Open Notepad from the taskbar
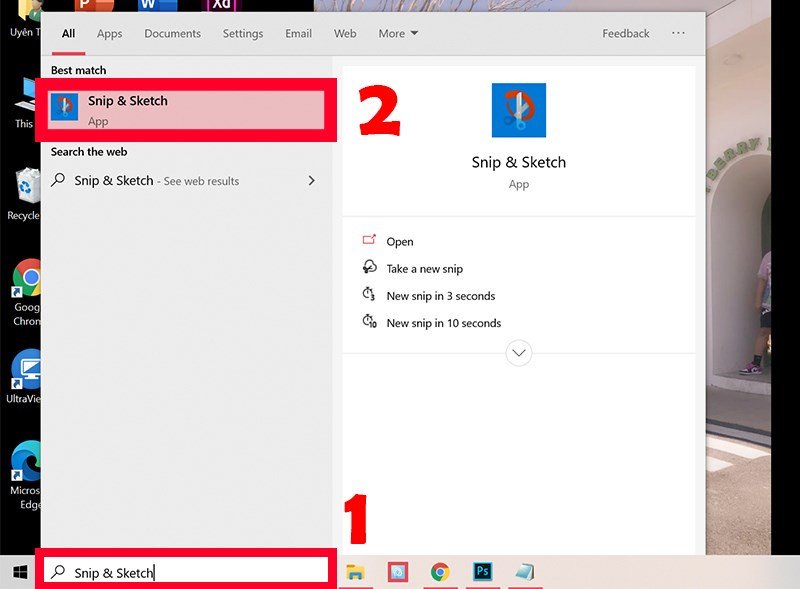This screenshot has height=589, width=800. [524, 572]
